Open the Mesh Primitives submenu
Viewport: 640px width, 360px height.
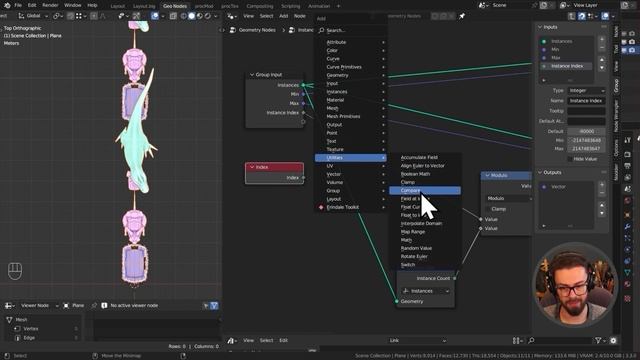click(x=351, y=116)
